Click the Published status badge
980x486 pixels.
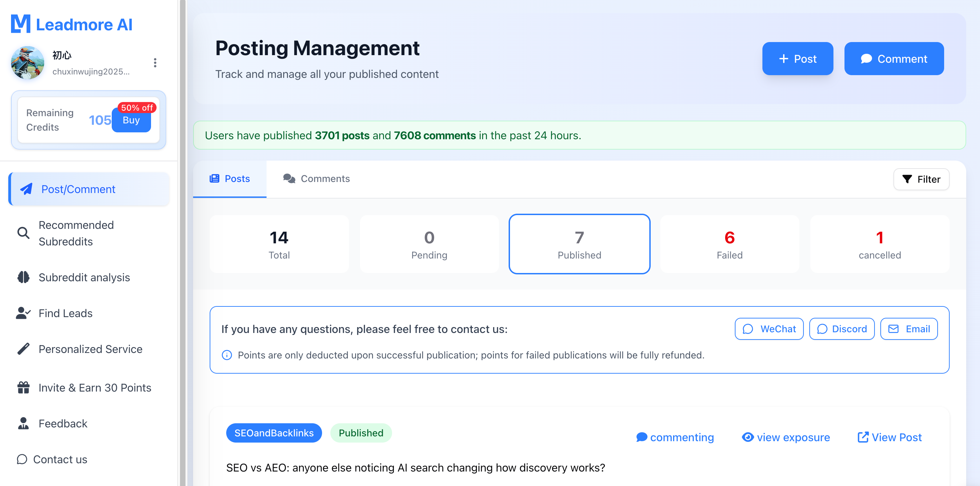[x=361, y=433]
